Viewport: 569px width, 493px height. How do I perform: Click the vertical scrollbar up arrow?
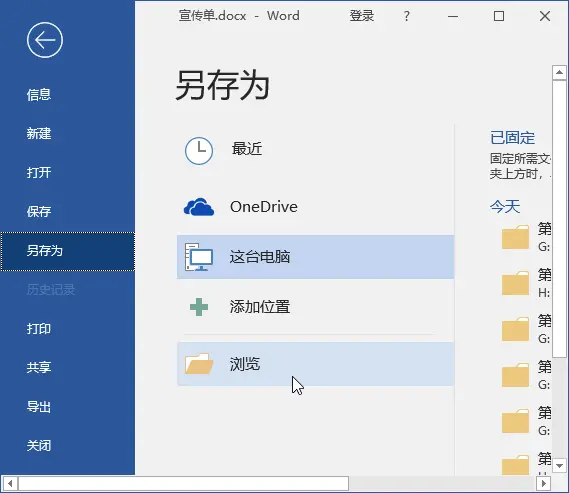click(x=559, y=73)
